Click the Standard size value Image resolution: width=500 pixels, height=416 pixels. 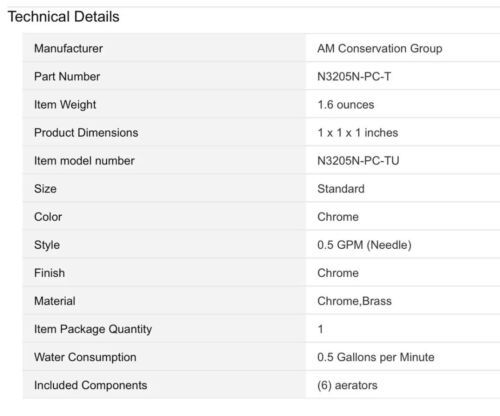tap(341, 189)
